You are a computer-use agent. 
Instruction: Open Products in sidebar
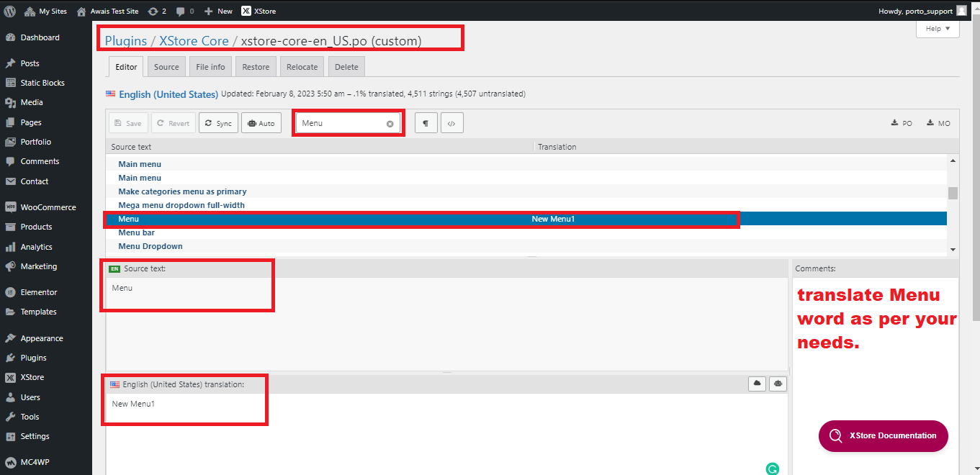pos(36,227)
